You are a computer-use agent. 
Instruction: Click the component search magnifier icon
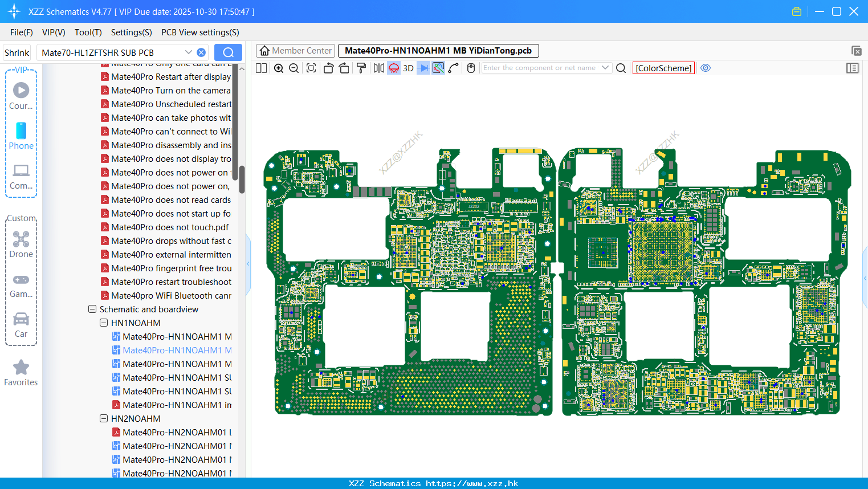[x=621, y=68]
